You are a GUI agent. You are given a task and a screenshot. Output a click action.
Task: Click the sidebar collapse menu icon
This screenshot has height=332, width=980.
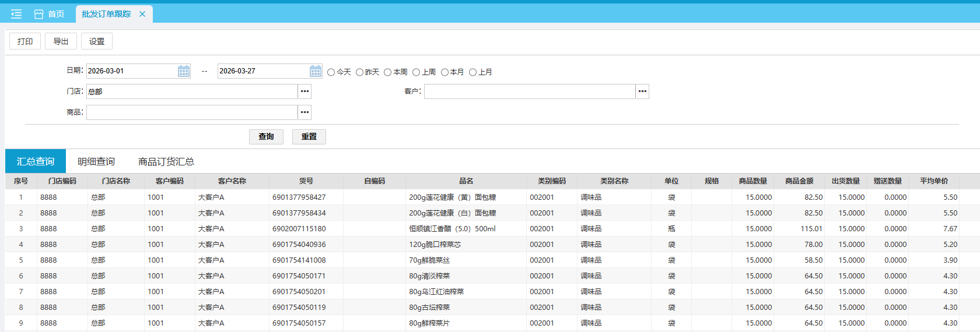(16, 14)
